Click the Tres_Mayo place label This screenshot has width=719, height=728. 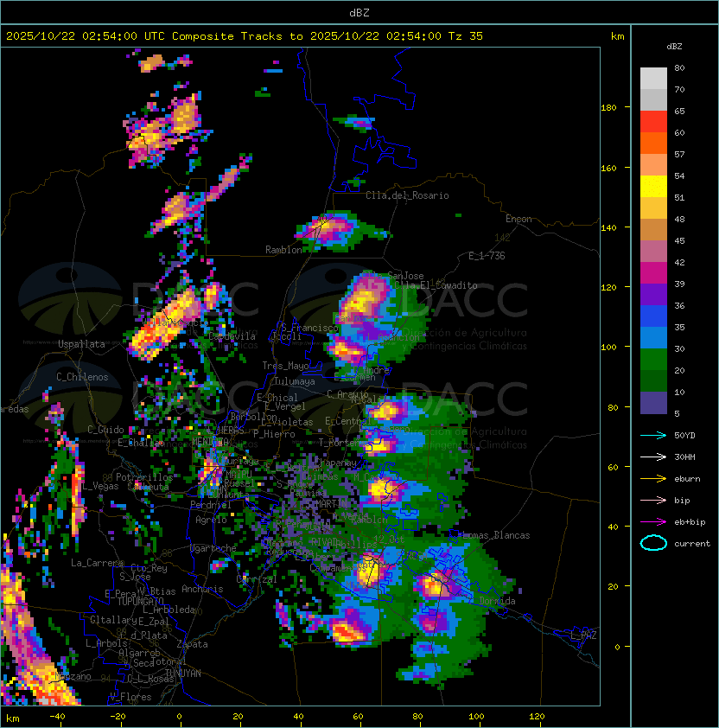(x=285, y=366)
